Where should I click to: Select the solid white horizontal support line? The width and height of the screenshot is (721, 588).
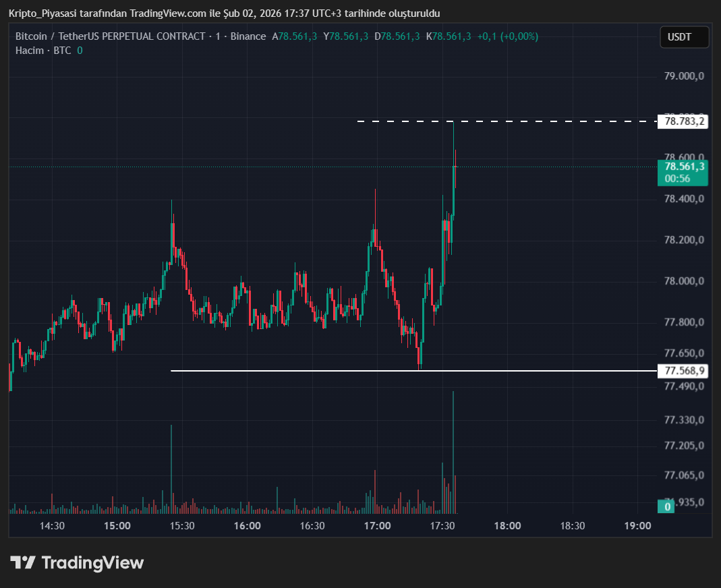coord(304,371)
